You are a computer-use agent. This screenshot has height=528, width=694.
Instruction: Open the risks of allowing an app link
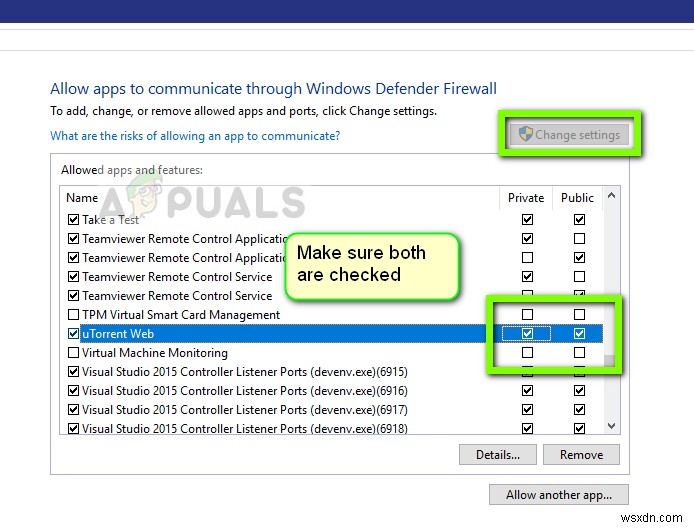click(195, 135)
